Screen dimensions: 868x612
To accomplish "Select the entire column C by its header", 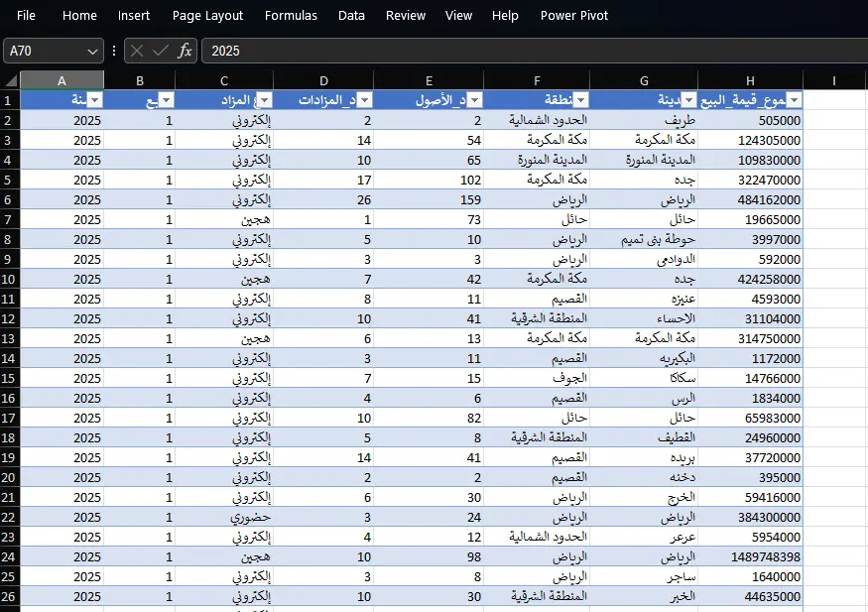I will click(224, 77).
